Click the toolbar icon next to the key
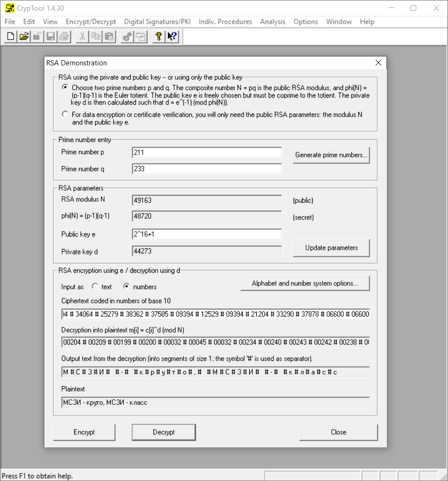The image size is (448, 481). click(141, 36)
